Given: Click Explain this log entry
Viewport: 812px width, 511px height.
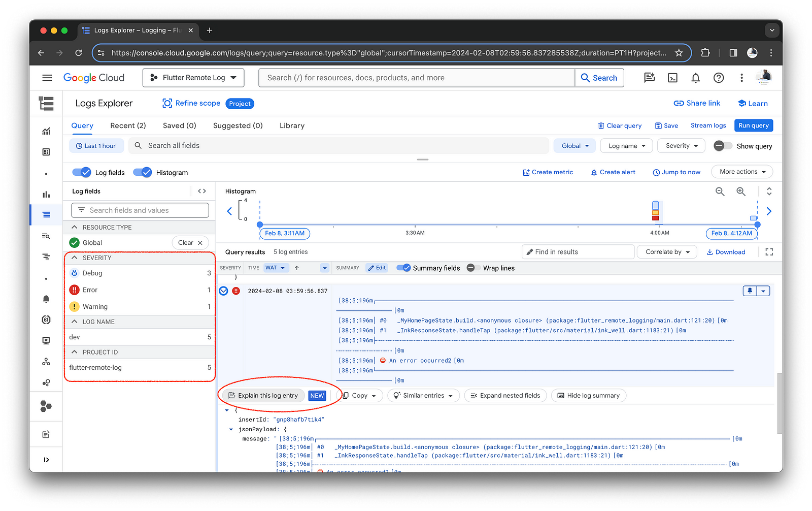Looking at the screenshot, I should (x=263, y=396).
